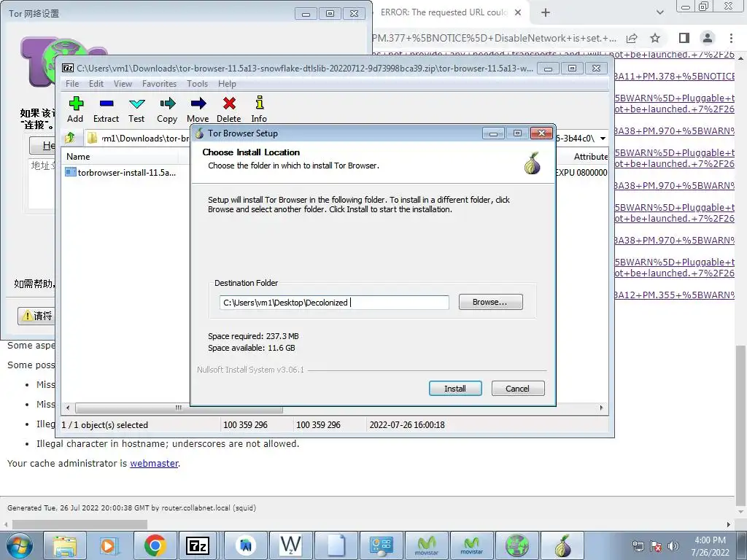Screen dimensions: 747x560
Task: Open Chrome three-dot menu
Action: [731, 38]
